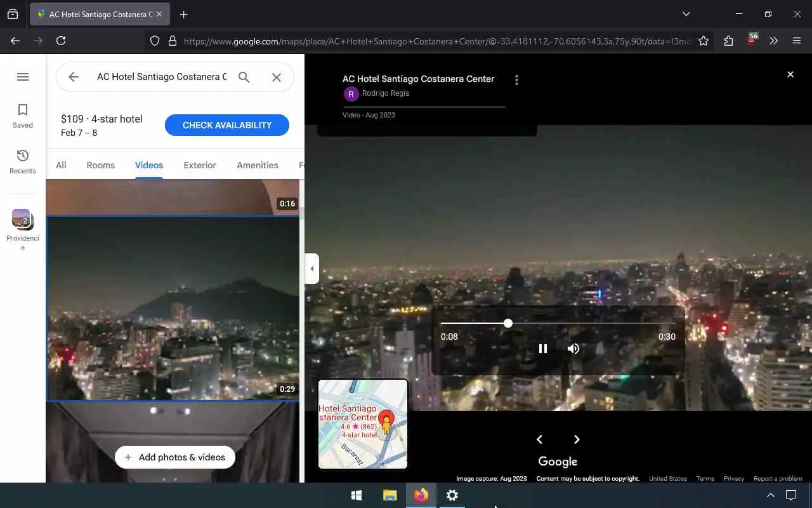Screen dimensions: 812x508
Task: Open the Amenities tab
Action: coord(258,165)
